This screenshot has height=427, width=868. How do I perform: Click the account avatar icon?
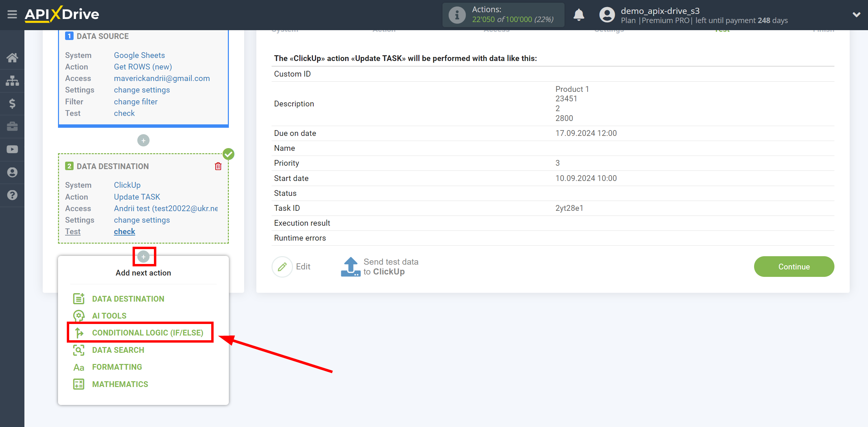[607, 15]
